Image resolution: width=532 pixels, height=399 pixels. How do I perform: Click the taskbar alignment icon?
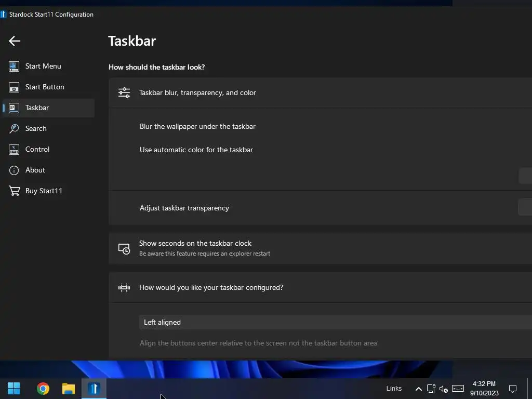[124, 288]
